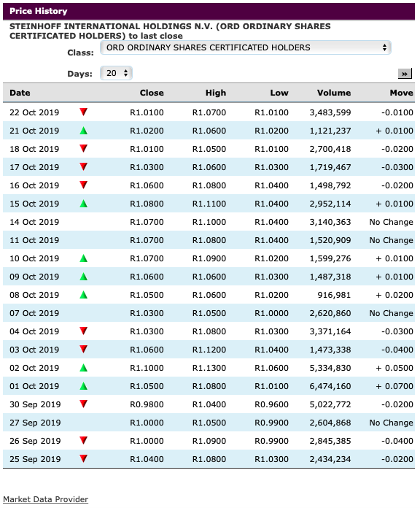The image size is (420, 508).
Task: Select move + 0.0700 on 01 Oct
Action: tap(394, 386)
